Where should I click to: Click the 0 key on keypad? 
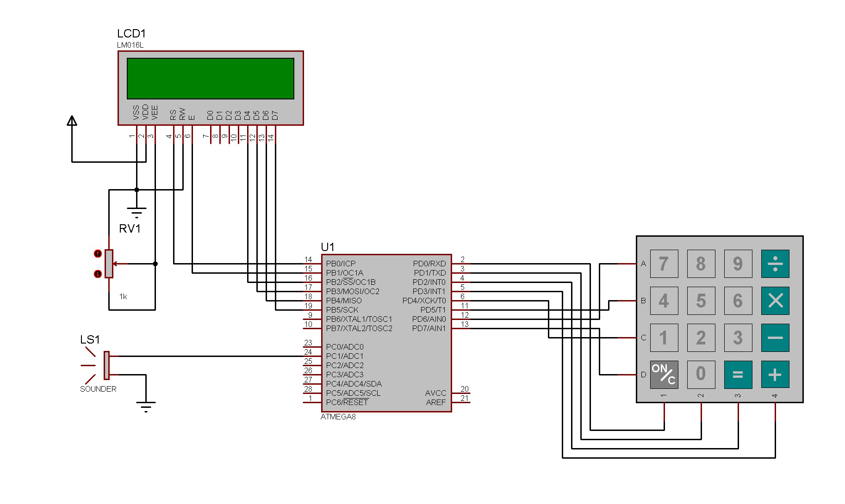click(701, 375)
